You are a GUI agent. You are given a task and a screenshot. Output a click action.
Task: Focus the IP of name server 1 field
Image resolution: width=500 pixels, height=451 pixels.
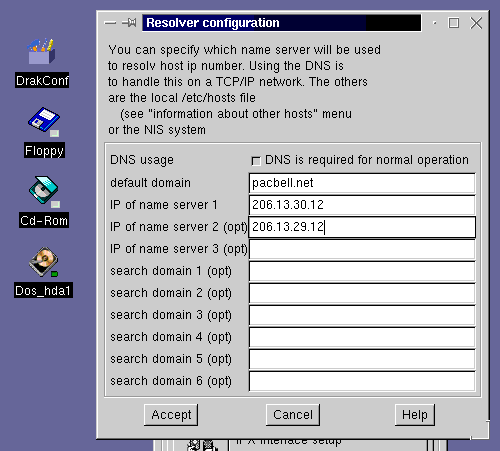point(362,205)
